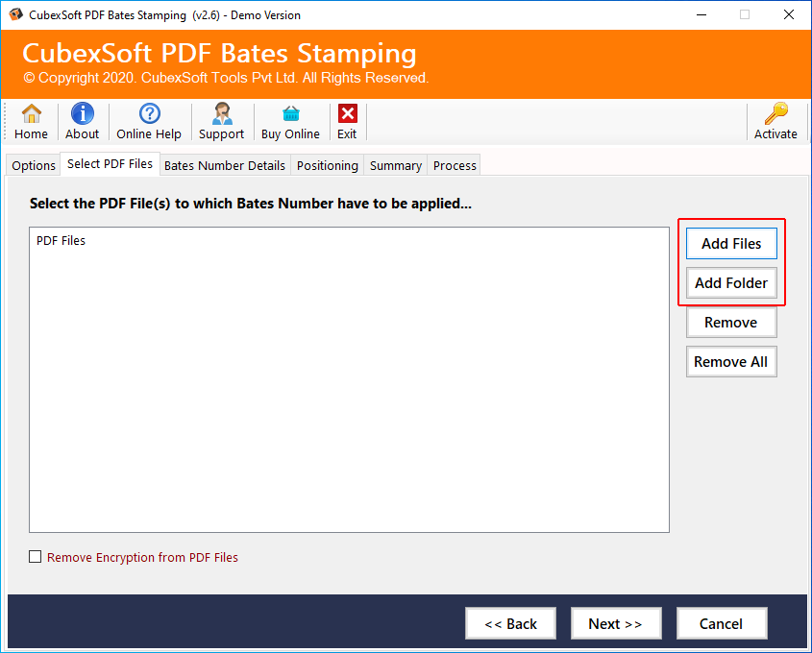Click the Home house icon
The width and height of the screenshot is (812, 653).
[31, 114]
